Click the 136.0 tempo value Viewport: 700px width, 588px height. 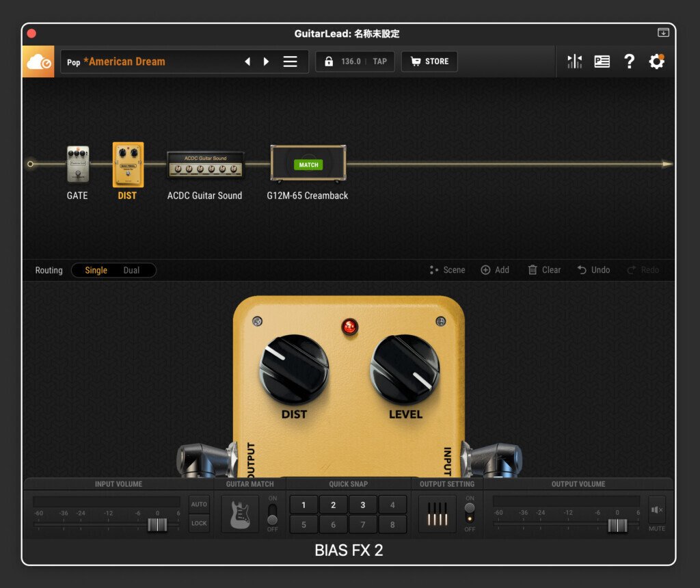coord(351,62)
